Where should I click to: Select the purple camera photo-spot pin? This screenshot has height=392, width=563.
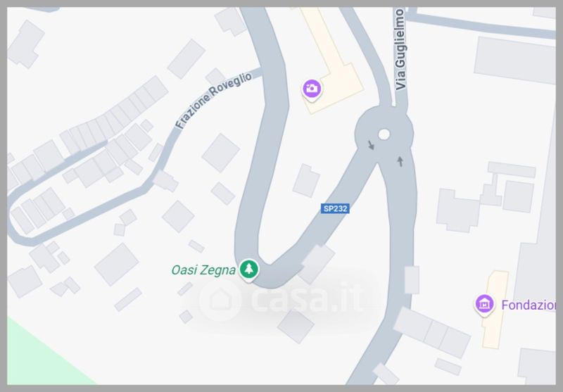pyautogui.click(x=312, y=89)
